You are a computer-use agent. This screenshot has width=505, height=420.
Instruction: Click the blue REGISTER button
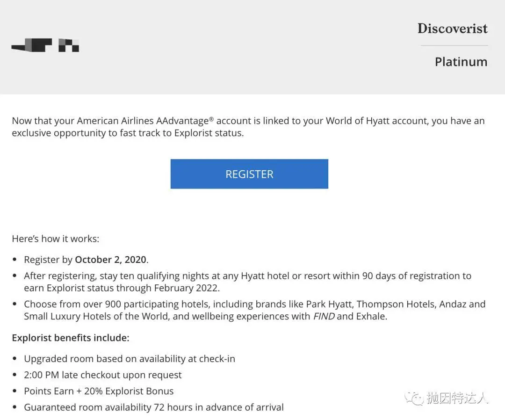tap(249, 174)
